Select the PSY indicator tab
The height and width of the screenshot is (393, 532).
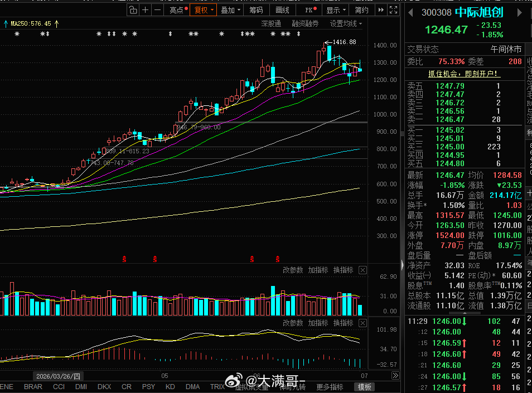click(x=148, y=387)
